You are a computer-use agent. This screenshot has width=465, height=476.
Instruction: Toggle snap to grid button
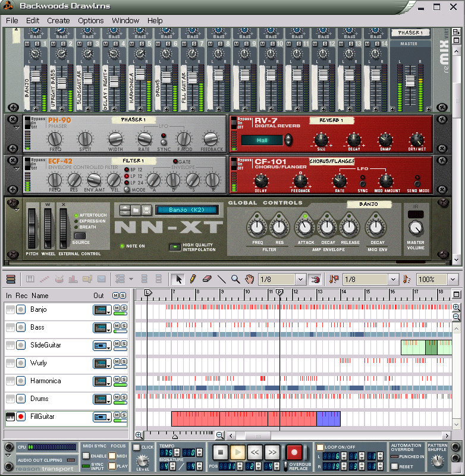point(315,279)
